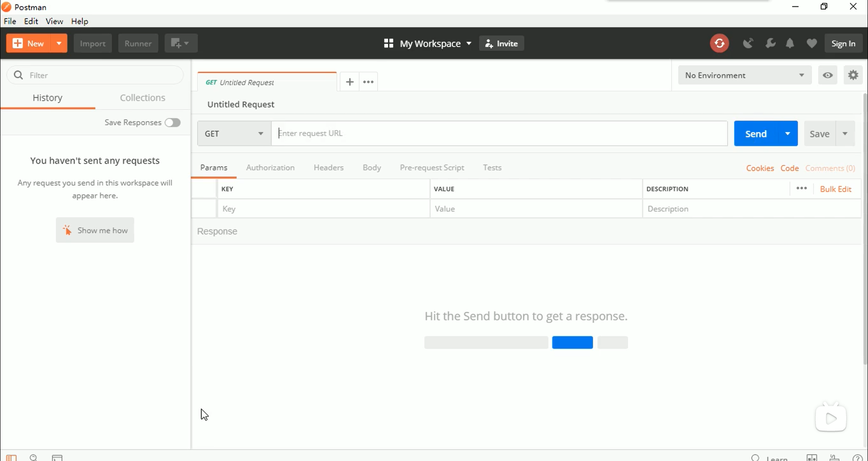Toggle sidebar icon in status bar

[x=11, y=457]
